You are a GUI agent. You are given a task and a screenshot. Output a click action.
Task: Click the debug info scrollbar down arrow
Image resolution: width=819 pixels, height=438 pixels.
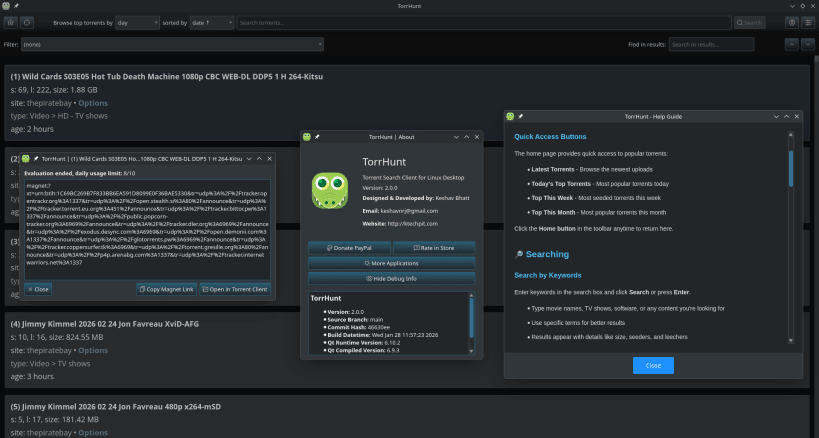pos(471,351)
